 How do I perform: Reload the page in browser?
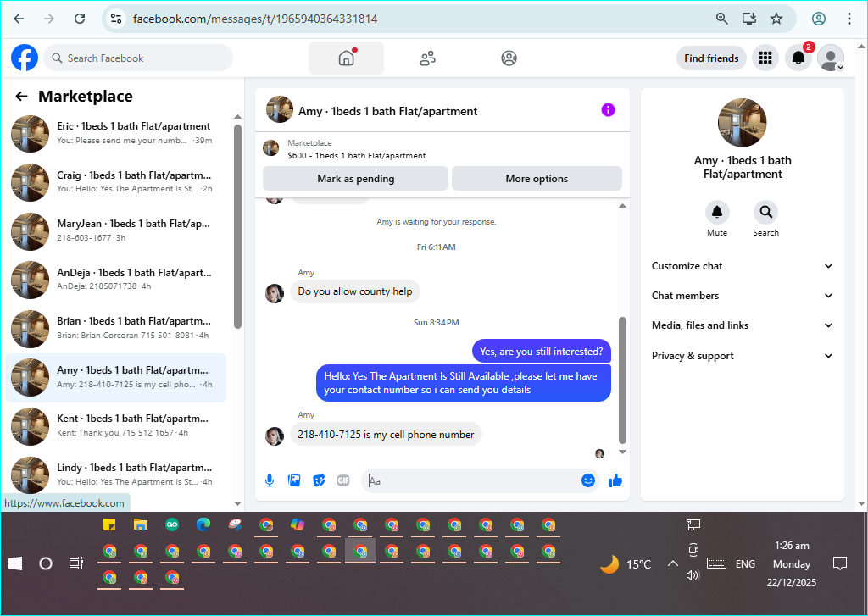click(x=80, y=19)
